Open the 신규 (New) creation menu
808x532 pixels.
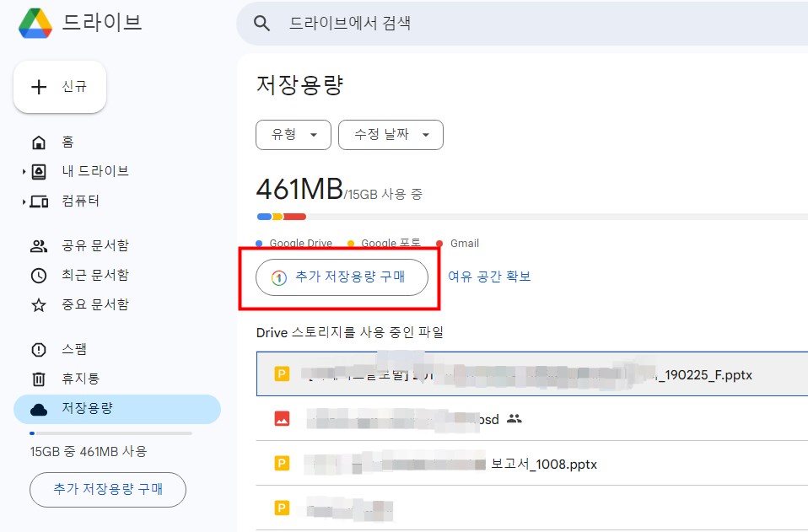59,86
